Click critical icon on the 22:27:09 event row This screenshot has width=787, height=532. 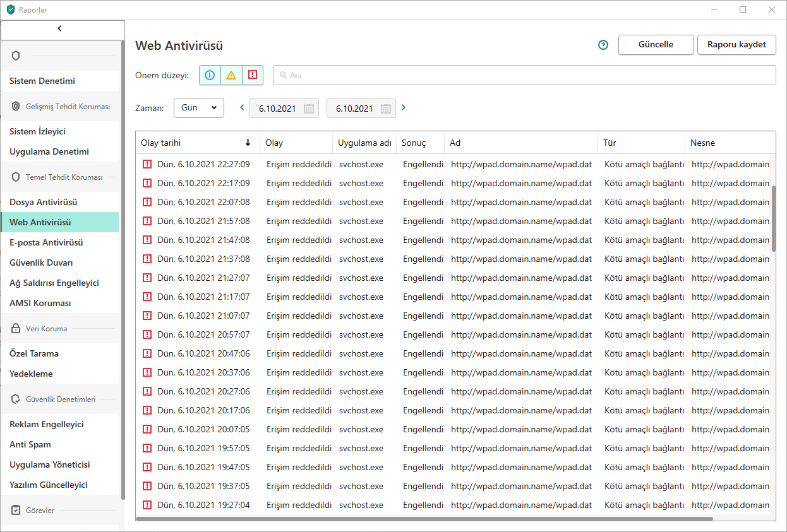coord(147,164)
